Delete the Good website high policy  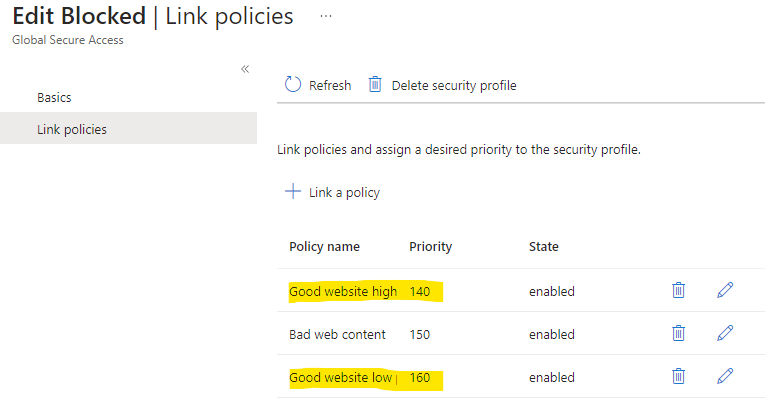click(678, 290)
